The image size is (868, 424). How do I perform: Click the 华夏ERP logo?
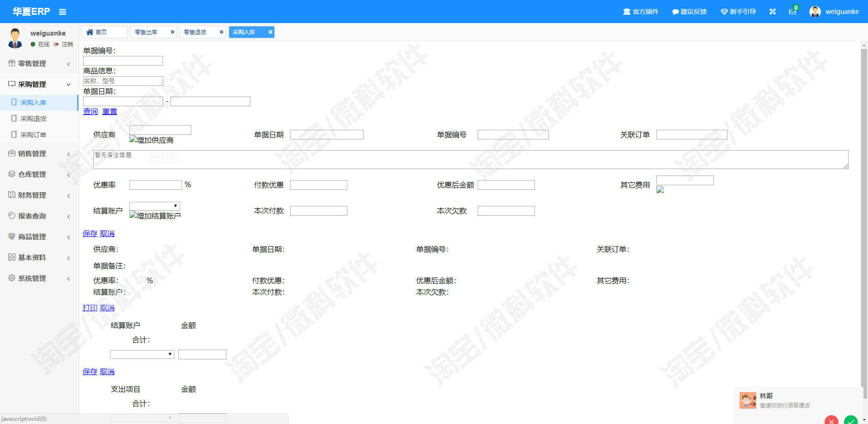pyautogui.click(x=31, y=12)
